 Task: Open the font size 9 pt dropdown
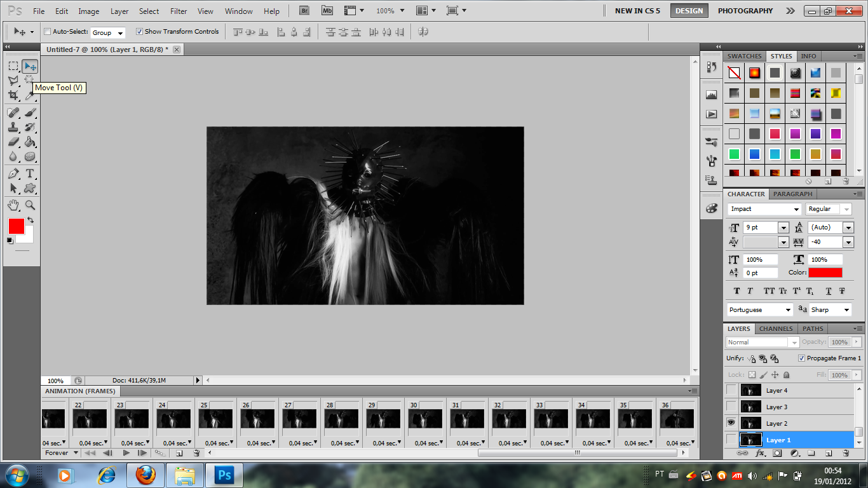click(783, 227)
